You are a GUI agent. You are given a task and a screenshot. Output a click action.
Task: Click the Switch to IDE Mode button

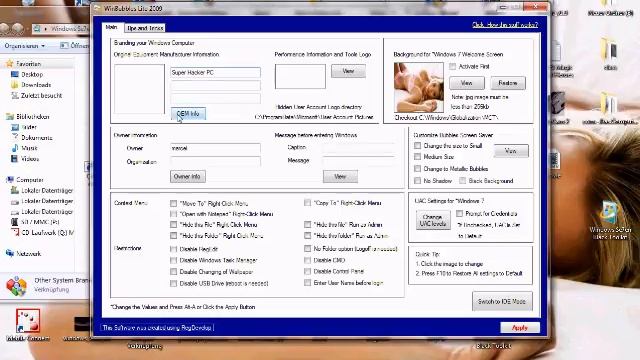502,301
